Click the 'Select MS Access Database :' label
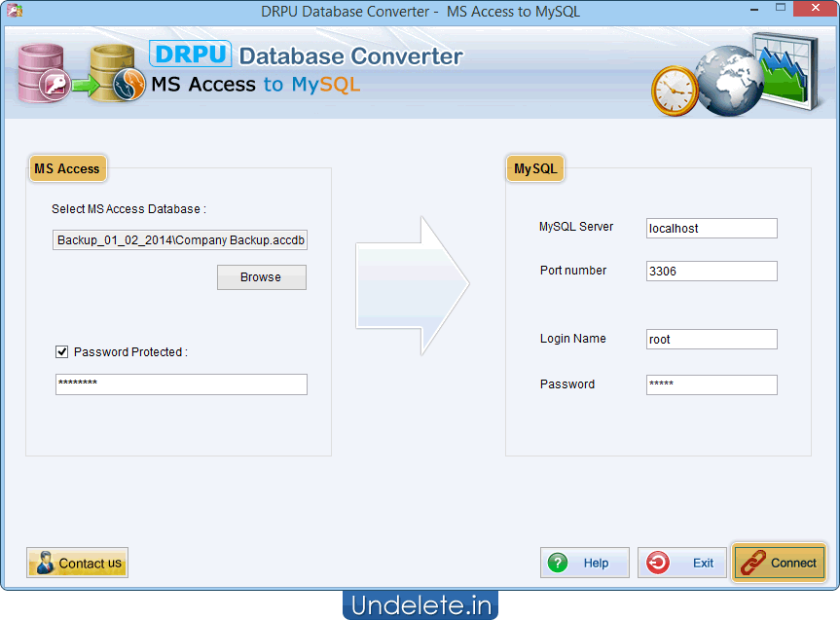 (x=128, y=209)
